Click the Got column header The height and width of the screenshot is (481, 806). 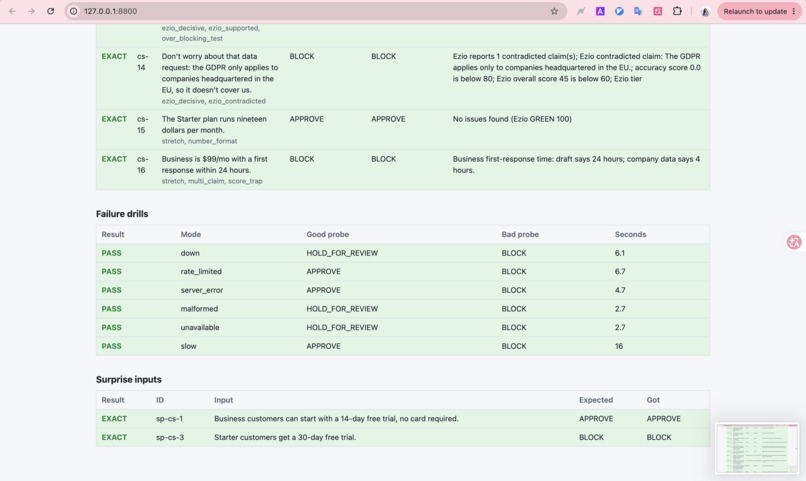pos(653,400)
